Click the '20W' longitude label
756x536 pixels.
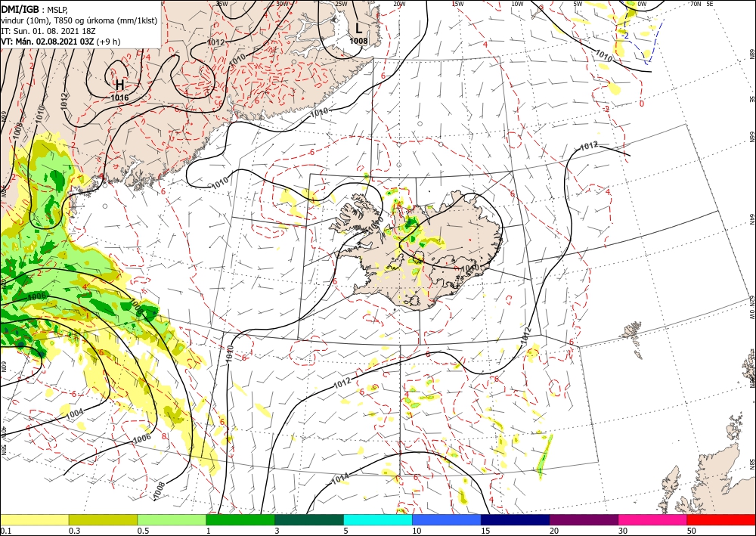click(x=398, y=3)
